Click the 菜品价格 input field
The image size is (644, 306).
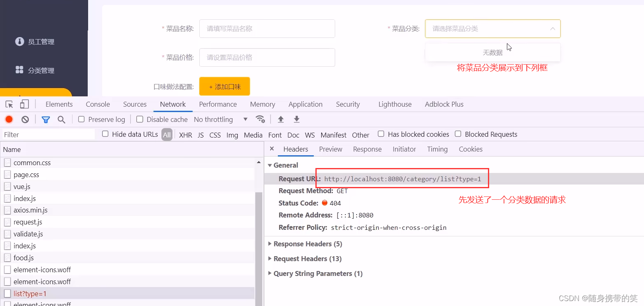point(267,58)
